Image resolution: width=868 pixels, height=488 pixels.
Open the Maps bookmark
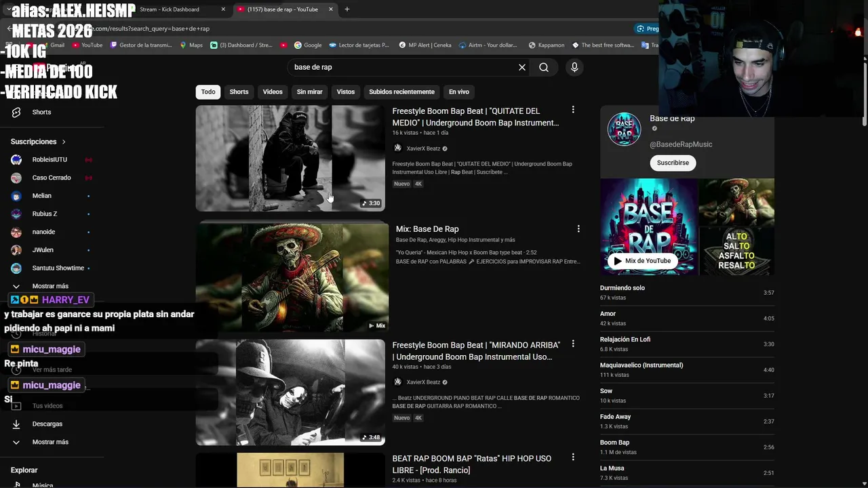191,45
